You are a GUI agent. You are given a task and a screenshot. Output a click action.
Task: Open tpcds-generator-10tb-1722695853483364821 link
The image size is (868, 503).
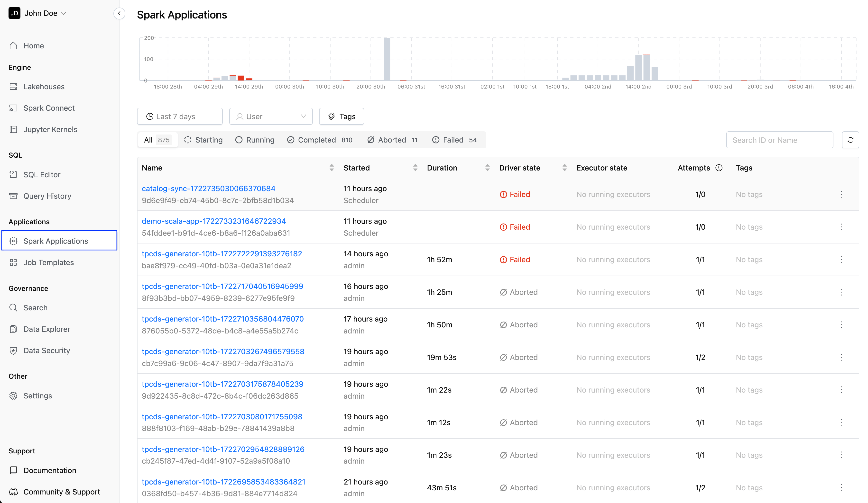pos(223,482)
